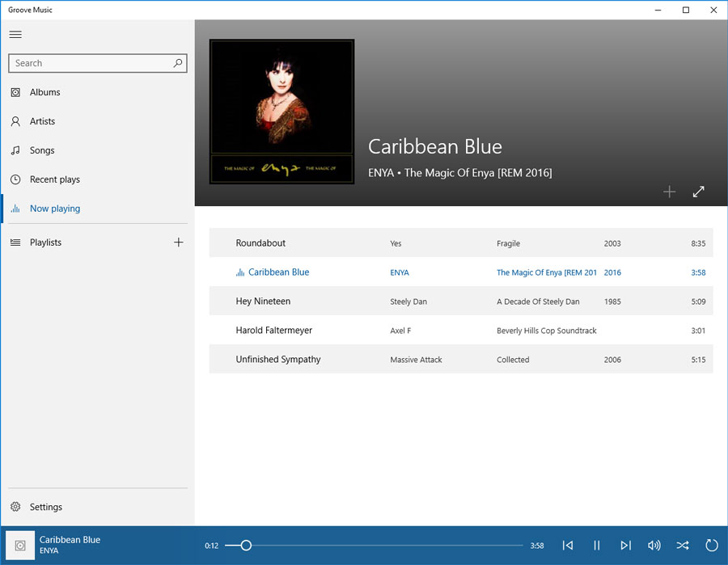Screen dimensions: 728x565
Task: Click the Caribbean Blue title in the list
Action: [278, 272]
